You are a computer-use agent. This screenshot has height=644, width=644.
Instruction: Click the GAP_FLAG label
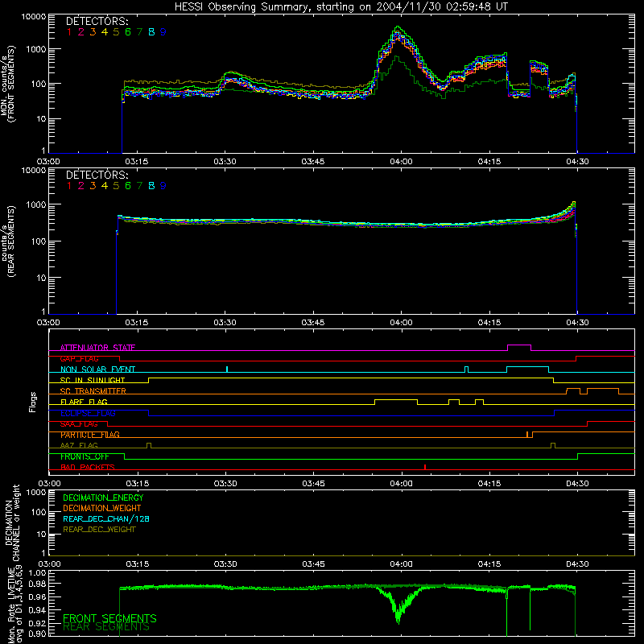[79, 358]
